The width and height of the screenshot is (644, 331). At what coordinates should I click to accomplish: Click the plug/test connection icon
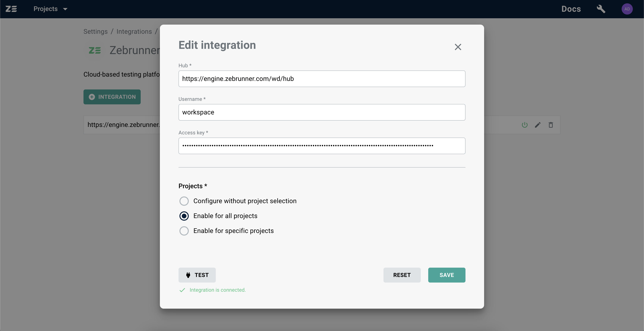[188, 275]
